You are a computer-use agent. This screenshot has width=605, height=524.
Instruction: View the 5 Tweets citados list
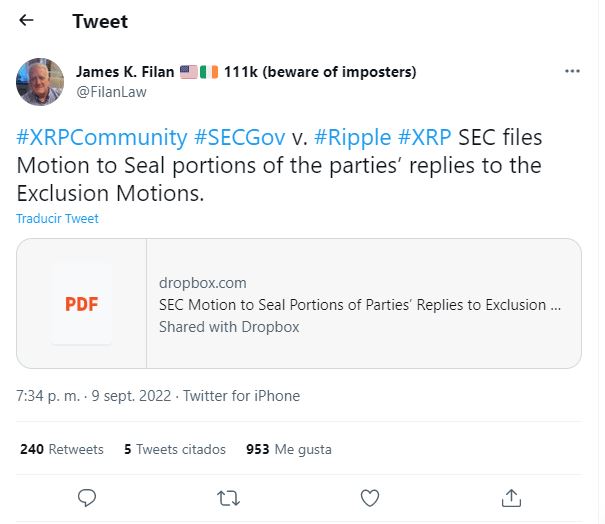[175, 449]
